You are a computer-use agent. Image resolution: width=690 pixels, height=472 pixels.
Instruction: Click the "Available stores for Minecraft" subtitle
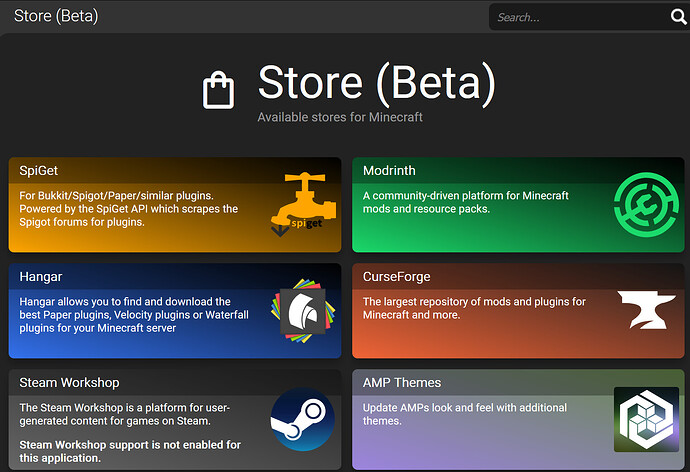pos(340,117)
